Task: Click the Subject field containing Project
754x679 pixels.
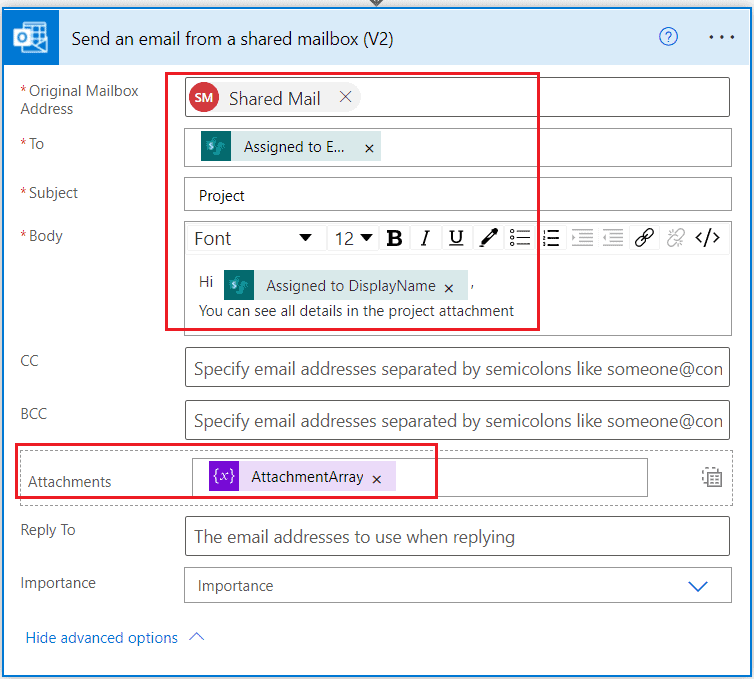Action: [457, 195]
